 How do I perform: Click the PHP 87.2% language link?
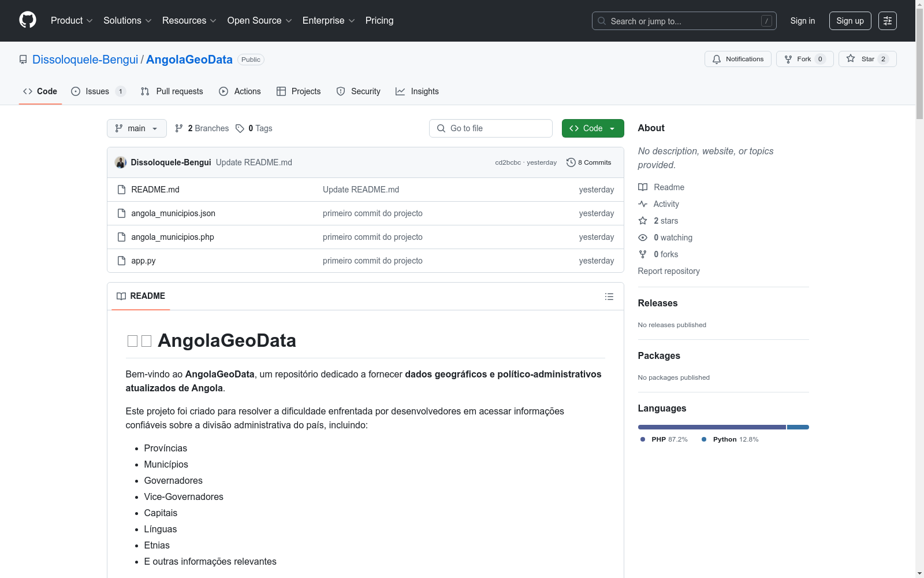coord(664,439)
